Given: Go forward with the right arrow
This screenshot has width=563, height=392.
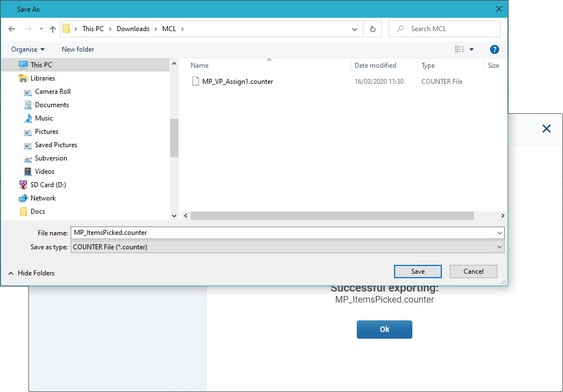Looking at the screenshot, I should (x=28, y=29).
